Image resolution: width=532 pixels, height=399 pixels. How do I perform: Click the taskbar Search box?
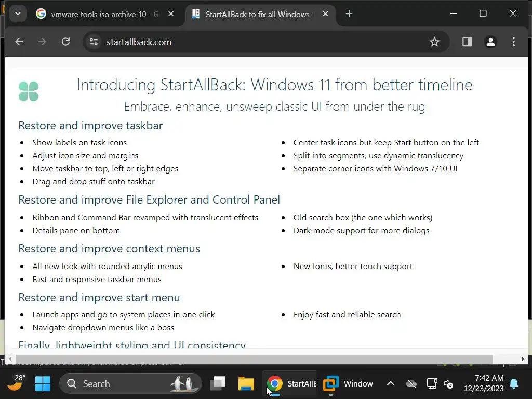point(130,384)
